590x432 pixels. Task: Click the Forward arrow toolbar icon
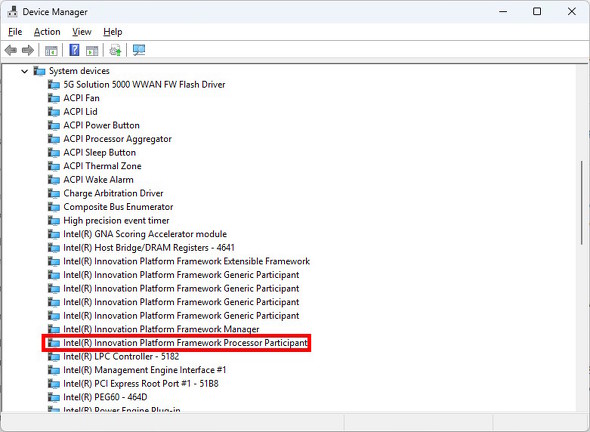[28, 50]
